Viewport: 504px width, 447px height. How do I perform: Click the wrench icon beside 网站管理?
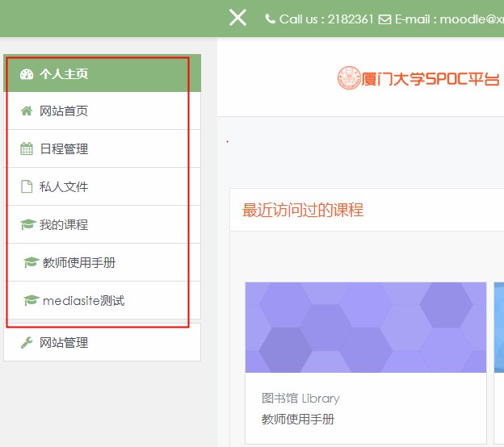pos(27,343)
